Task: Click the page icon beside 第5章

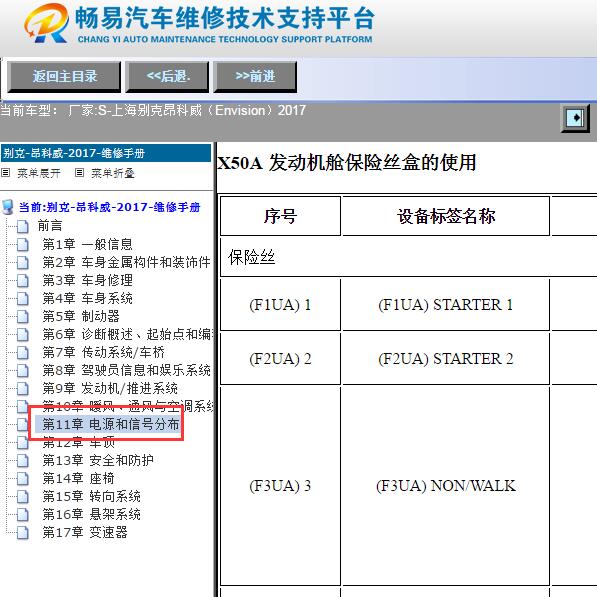Action: (x=23, y=316)
